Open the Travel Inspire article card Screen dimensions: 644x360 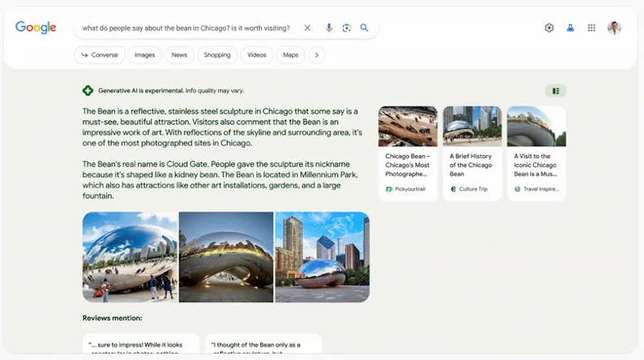click(x=536, y=153)
